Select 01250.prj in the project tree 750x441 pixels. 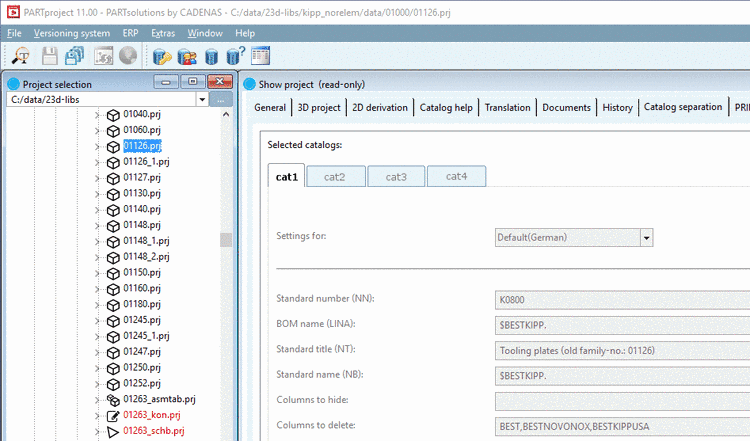click(142, 367)
